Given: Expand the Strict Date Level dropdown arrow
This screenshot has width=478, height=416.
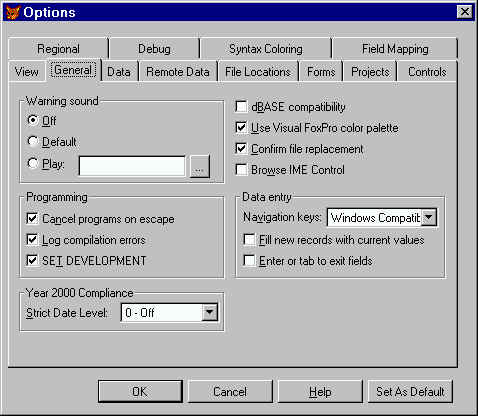Looking at the screenshot, I should coord(210,313).
